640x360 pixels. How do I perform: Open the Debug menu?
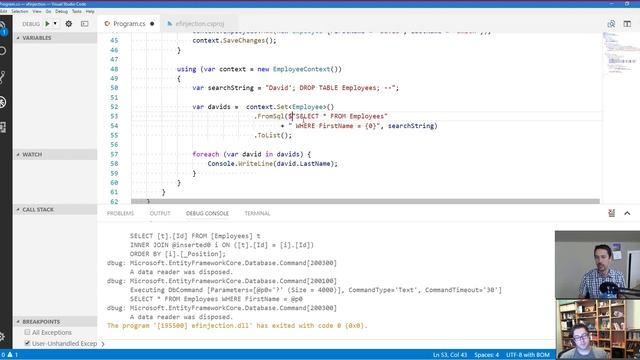[61, 11]
